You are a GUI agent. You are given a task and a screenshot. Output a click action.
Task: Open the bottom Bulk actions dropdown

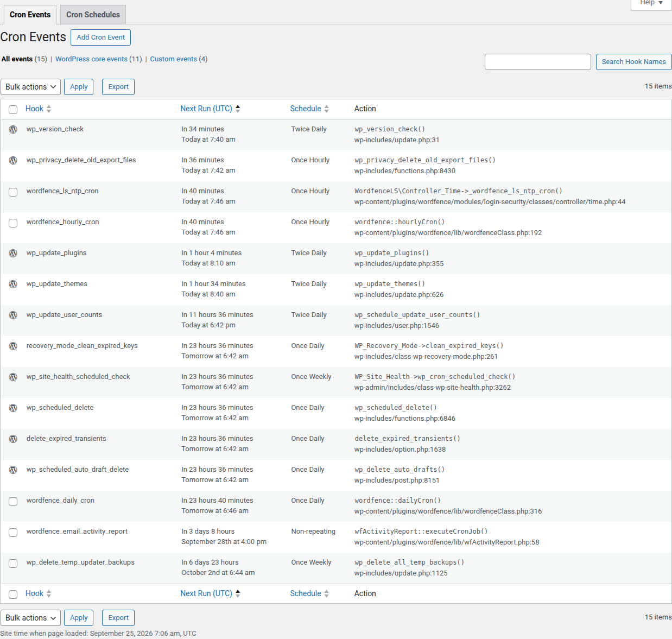(x=30, y=618)
